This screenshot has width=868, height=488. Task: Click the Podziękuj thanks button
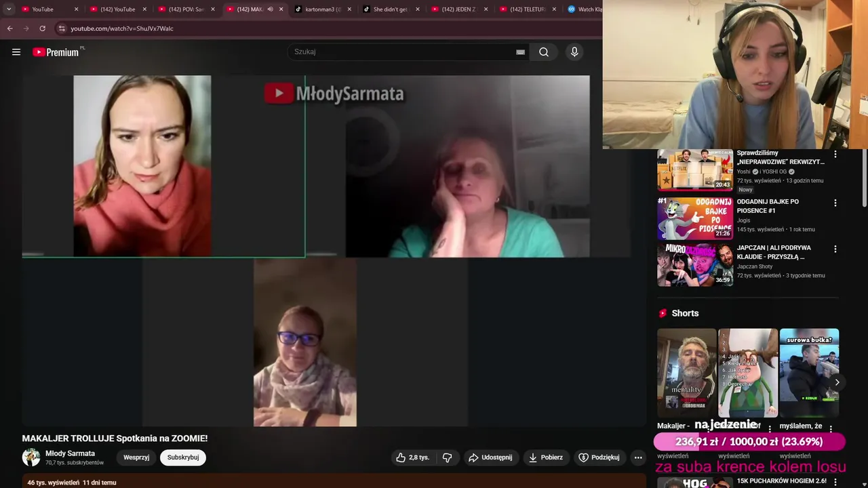(x=599, y=457)
